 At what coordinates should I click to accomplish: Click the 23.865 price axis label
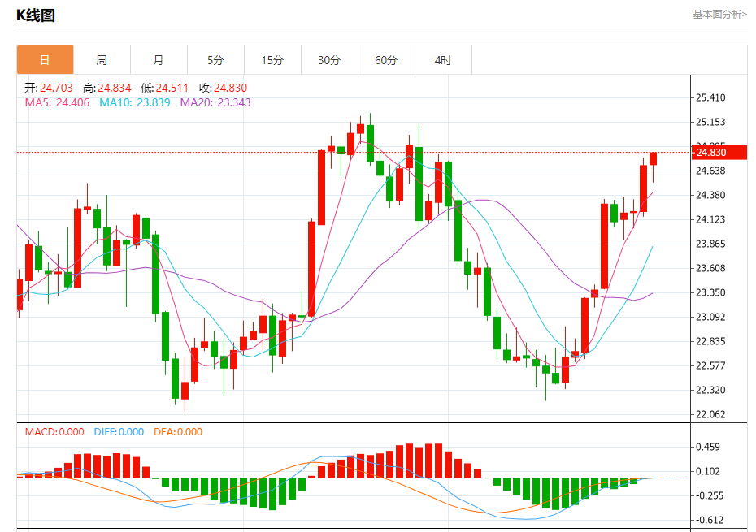click(710, 244)
